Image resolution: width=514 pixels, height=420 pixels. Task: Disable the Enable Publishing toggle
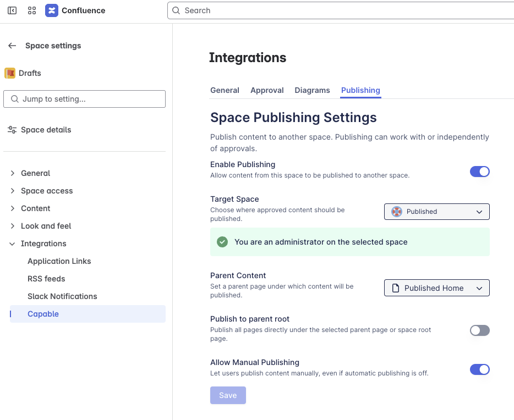tap(479, 171)
